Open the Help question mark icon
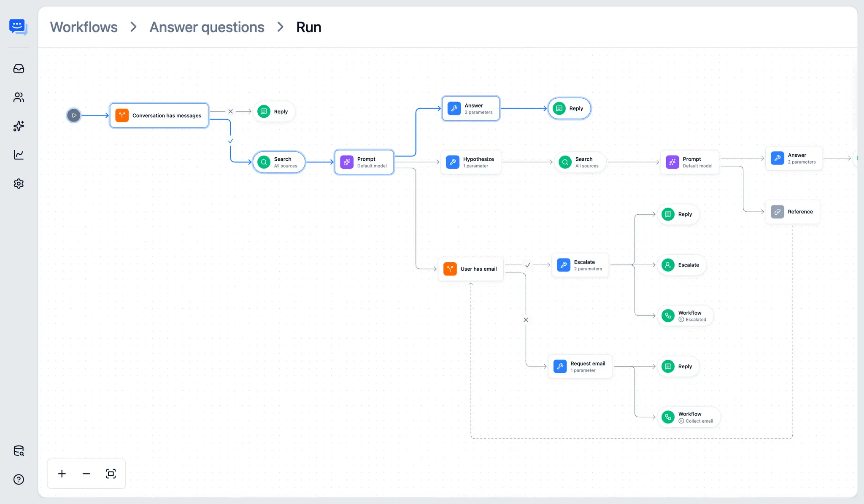 (x=19, y=480)
